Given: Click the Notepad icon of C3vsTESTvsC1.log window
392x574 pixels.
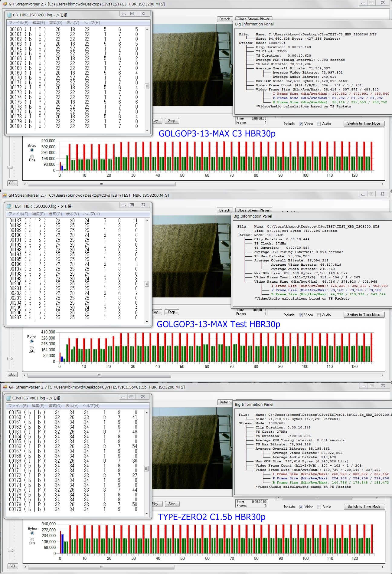Looking at the screenshot, I should tap(8, 398).
